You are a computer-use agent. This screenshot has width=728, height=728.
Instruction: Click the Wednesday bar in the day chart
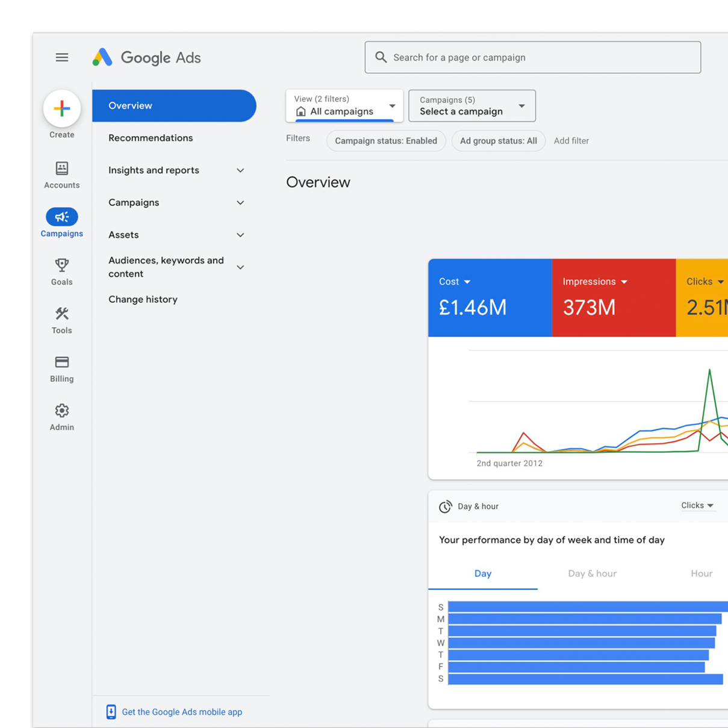pyautogui.click(x=582, y=643)
